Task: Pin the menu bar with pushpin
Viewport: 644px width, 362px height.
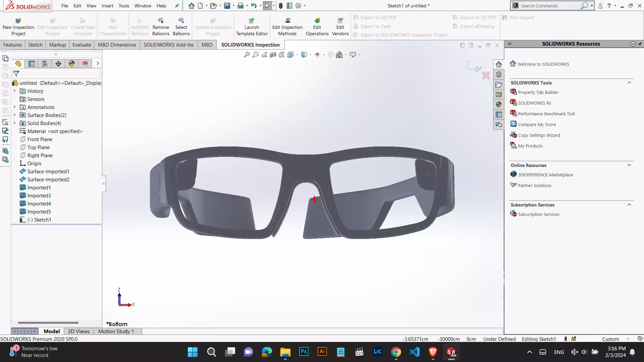Action: tap(177, 6)
